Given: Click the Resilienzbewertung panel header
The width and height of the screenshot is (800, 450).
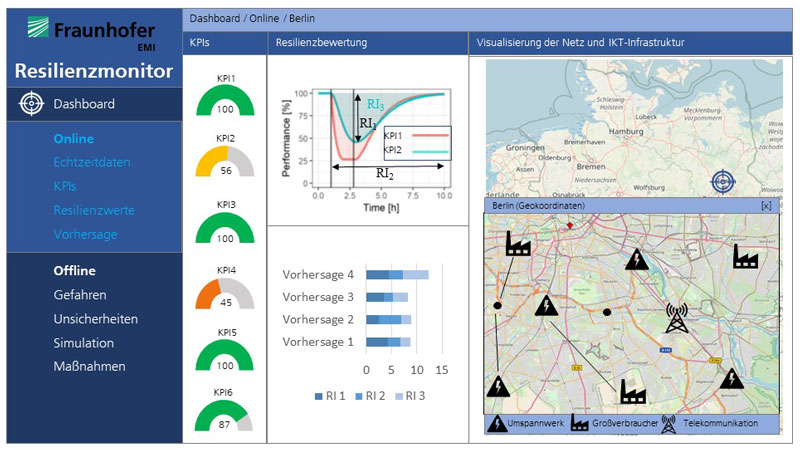Looking at the screenshot, I should [367, 43].
